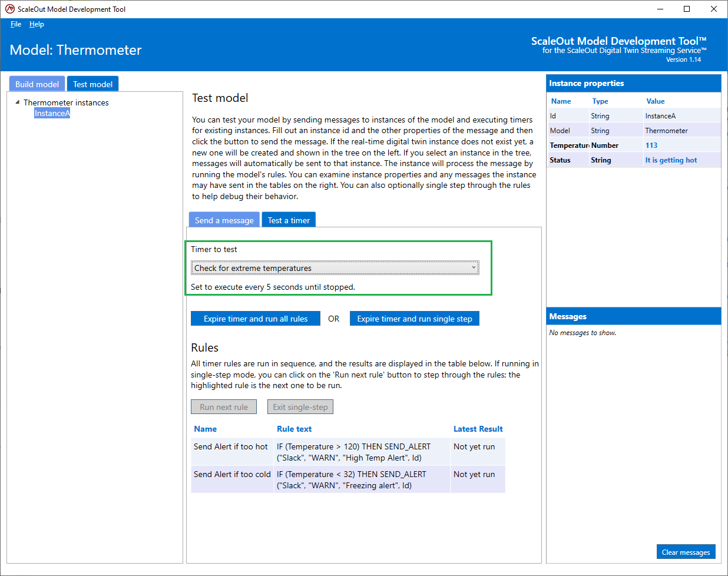The height and width of the screenshot is (576, 728).
Task: Click the Temperature < 32 rule text
Action: click(352, 479)
